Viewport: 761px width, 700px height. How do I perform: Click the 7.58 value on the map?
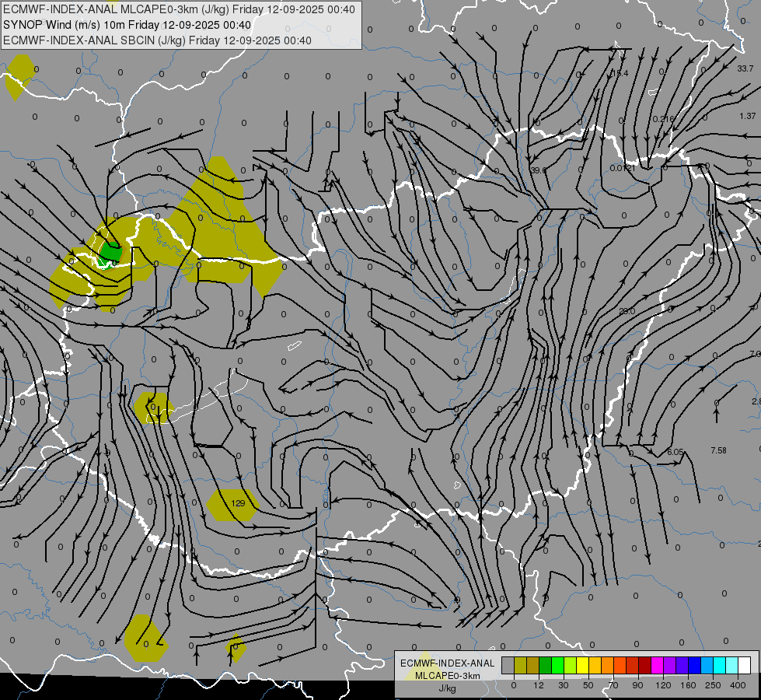tap(718, 450)
